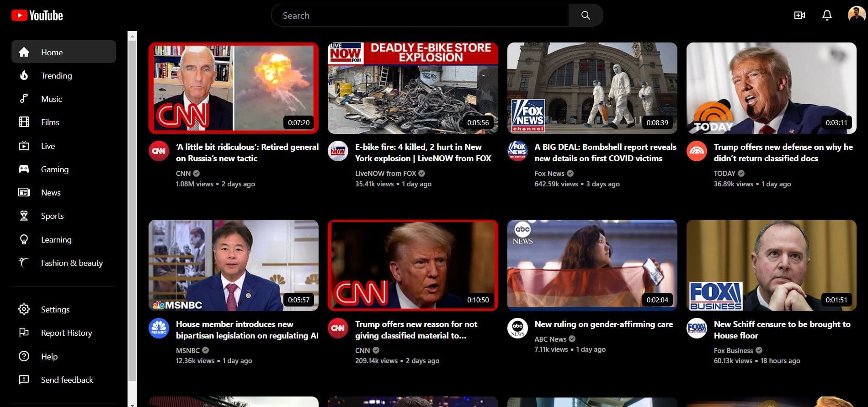
Task: Play the ABC News gender-affirming care thumbnail
Action: (x=592, y=265)
